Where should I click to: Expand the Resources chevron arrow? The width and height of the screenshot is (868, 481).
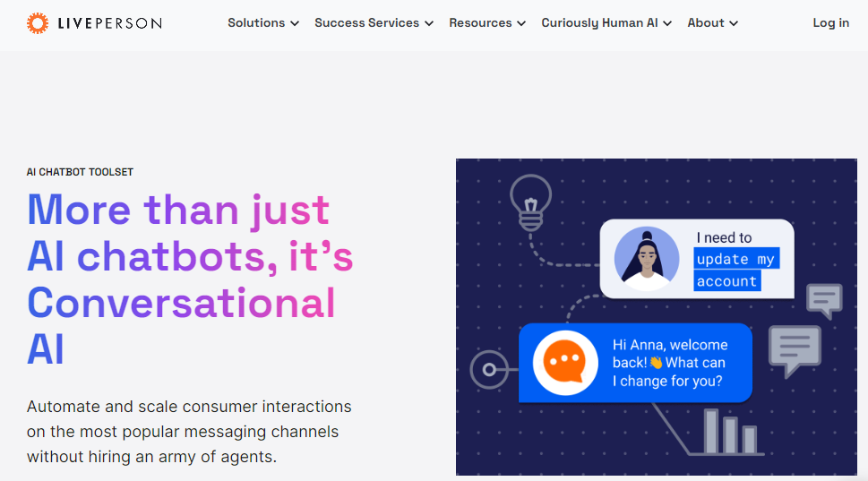pos(521,24)
